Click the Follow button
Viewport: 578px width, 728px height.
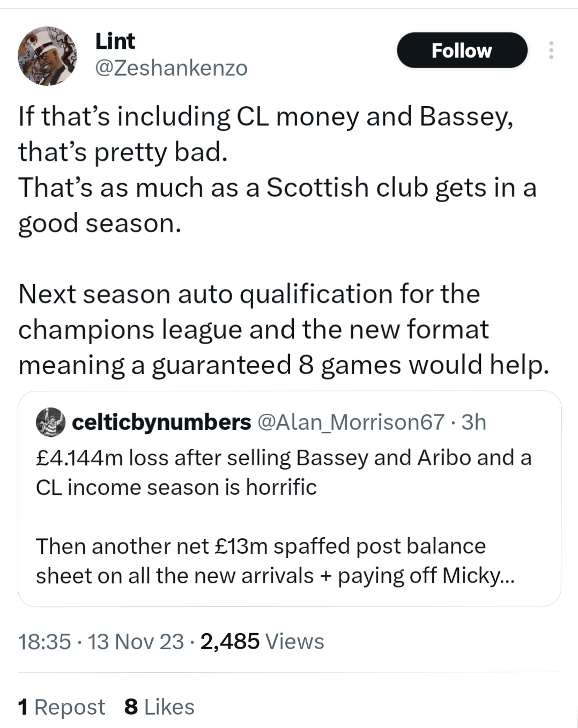[x=462, y=50]
